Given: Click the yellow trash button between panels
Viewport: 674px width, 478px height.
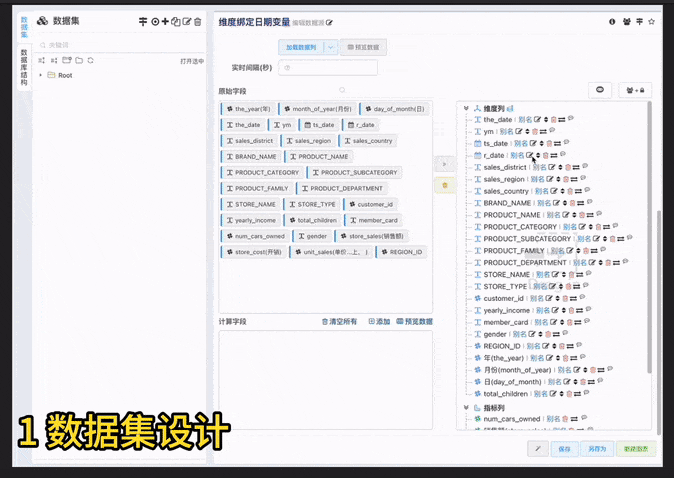Looking at the screenshot, I should tap(445, 185).
